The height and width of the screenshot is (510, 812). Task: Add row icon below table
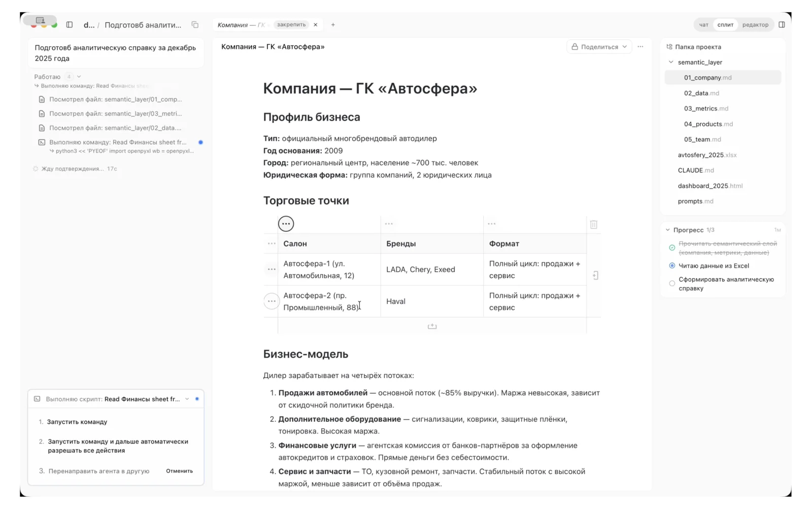pyautogui.click(x=432, y=326)
